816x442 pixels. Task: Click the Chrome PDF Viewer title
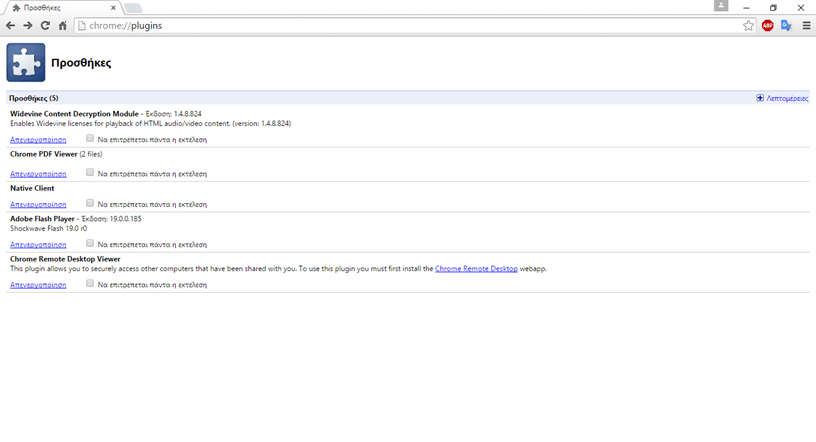tap(44, 154)
